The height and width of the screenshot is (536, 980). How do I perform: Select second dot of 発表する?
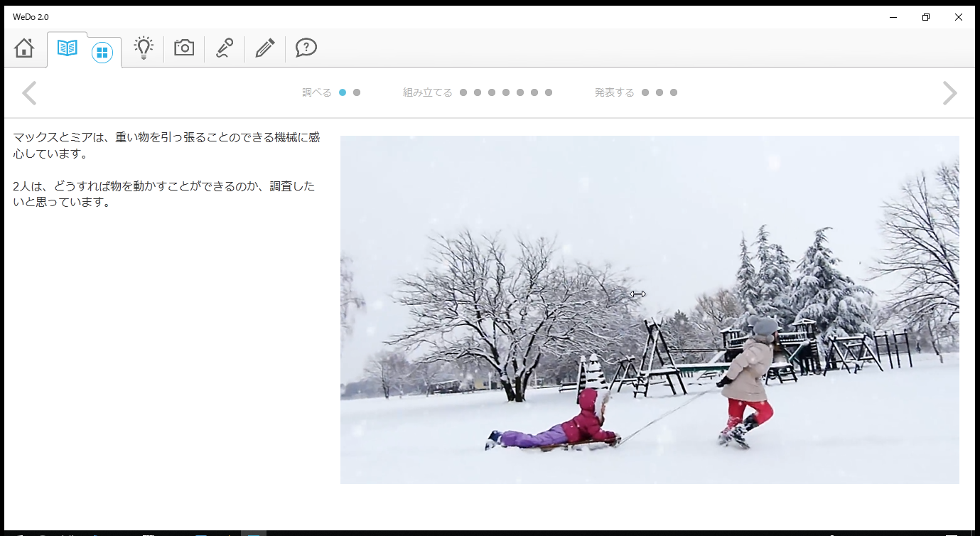[659, 92]
